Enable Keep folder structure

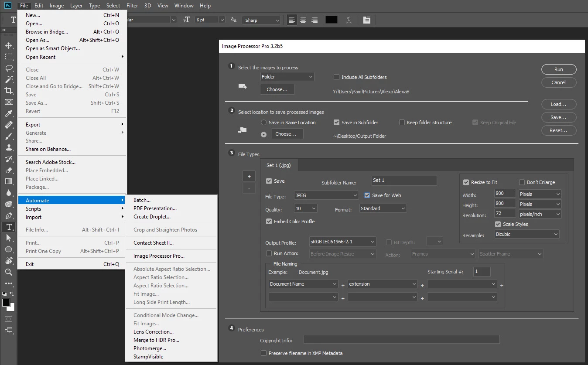tap(402, 123)
